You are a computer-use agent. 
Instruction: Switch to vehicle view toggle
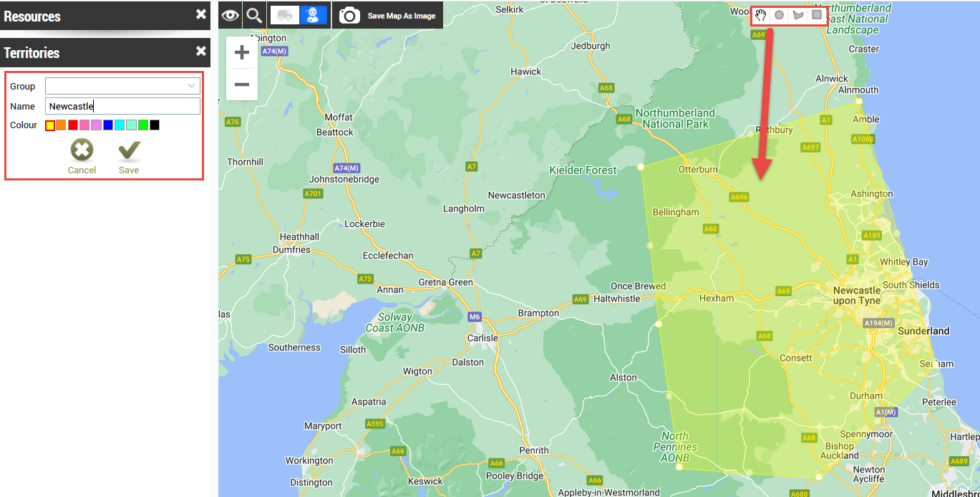[285, 15]
